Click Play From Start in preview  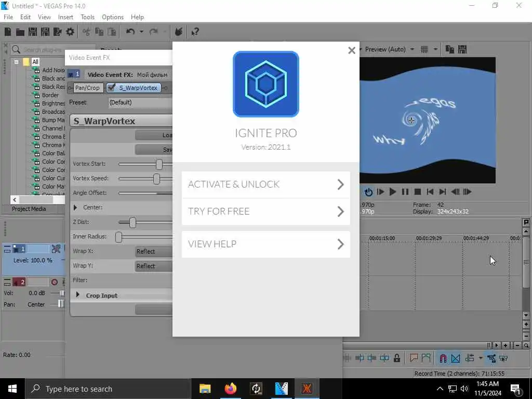380,192
